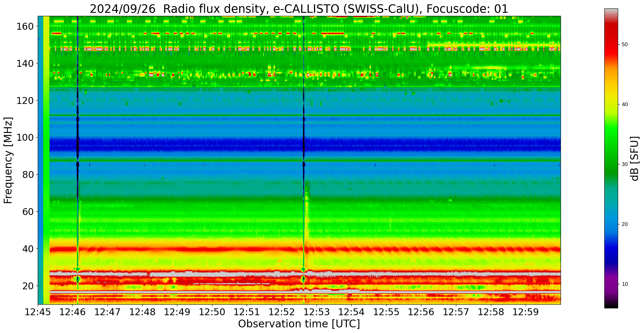Click the plot title mentioning e-CALLISTO (SWISS-CalU)
The width and height of the screenshot is (644, 333).
coord(299,9)
